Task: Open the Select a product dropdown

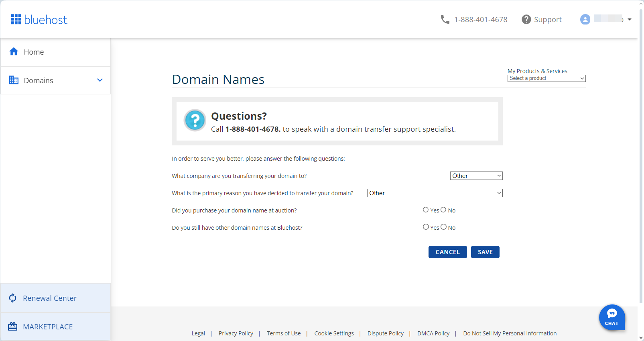Action: pos(546,78)
